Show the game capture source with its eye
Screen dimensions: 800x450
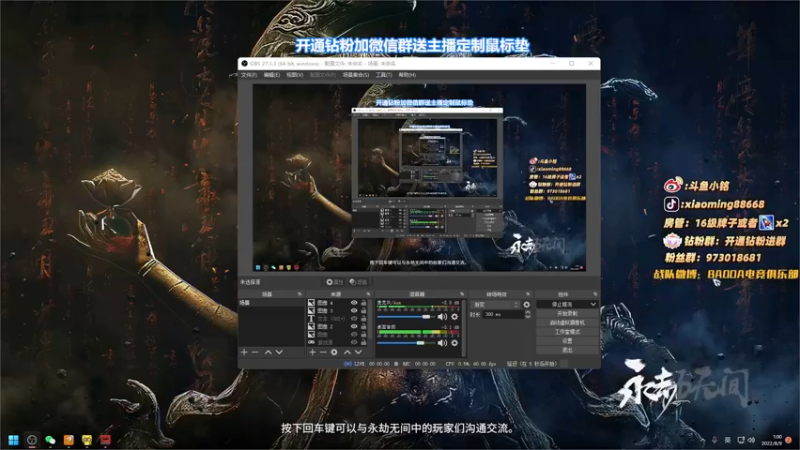(354, 342)
